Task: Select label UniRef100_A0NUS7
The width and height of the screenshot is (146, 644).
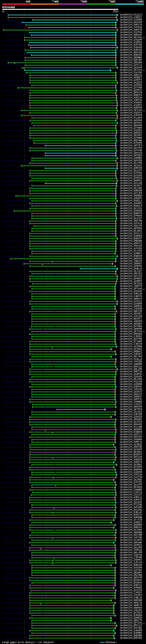Action: point(131,522)
